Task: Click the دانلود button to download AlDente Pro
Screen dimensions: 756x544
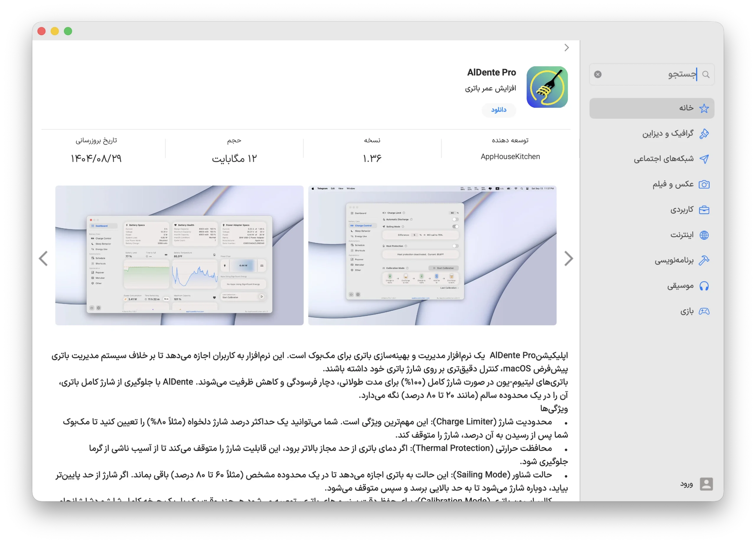Action: click(x=499, y=110)
